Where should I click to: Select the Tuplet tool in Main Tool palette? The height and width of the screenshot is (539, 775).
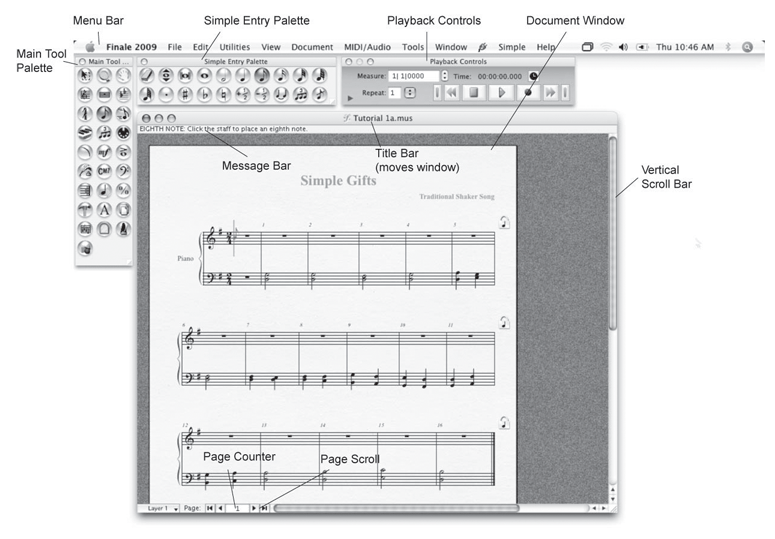click(x=104, y=133)
